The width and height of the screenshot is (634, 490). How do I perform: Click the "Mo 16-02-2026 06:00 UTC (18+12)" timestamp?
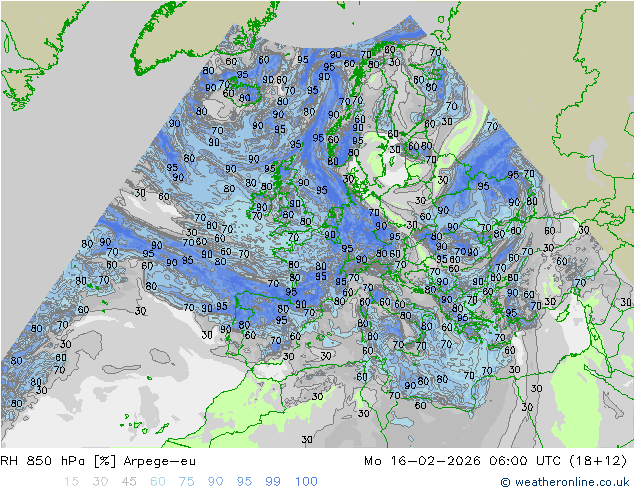pos(496,461)
